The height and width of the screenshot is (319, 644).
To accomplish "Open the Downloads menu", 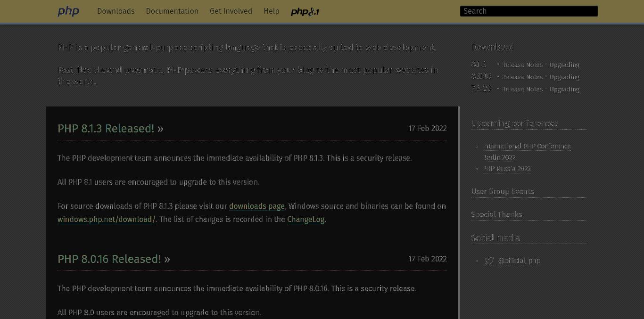I will (116, 11).
